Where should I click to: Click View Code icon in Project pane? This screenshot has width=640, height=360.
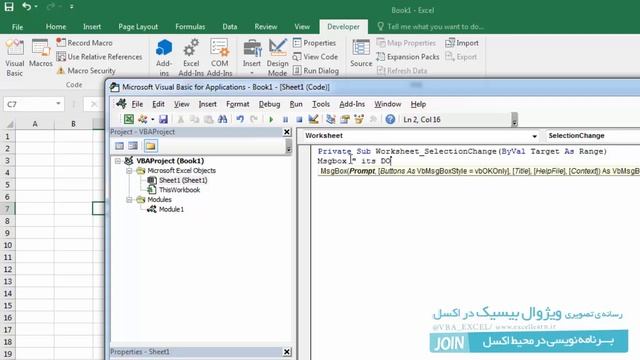coord(119,146)
